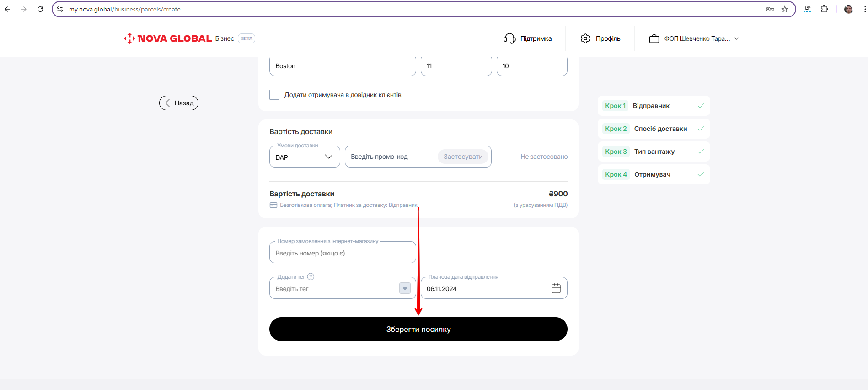Click the 'Назад' back button
The image size is (868, 390).
(179, 103)
